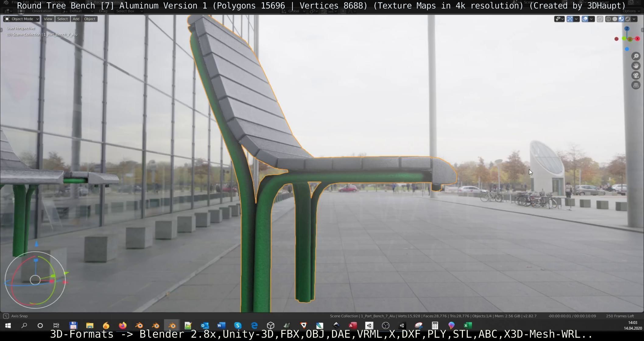Open the Firefox icon in the taskbar
The width and height of the screenshot is (644, 341).
(123, 325)
